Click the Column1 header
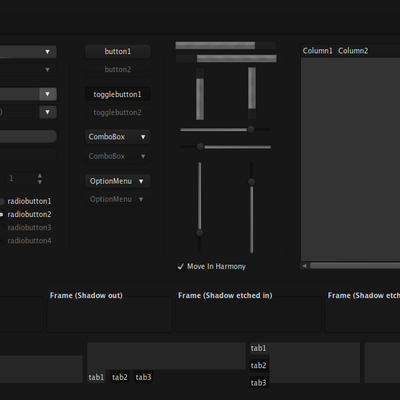This screenshot has width=400, height=400. point(318,51)
